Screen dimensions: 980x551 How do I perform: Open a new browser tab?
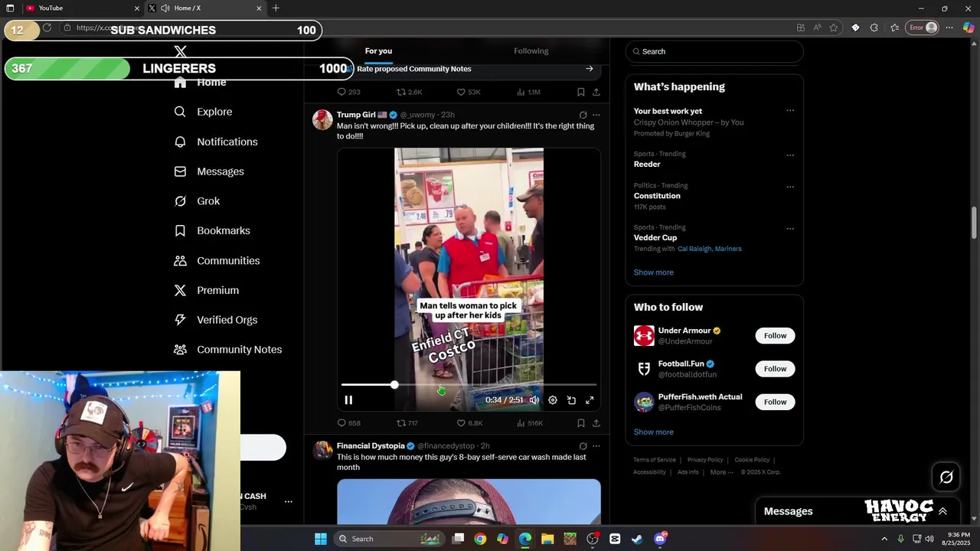pos(276,8)
